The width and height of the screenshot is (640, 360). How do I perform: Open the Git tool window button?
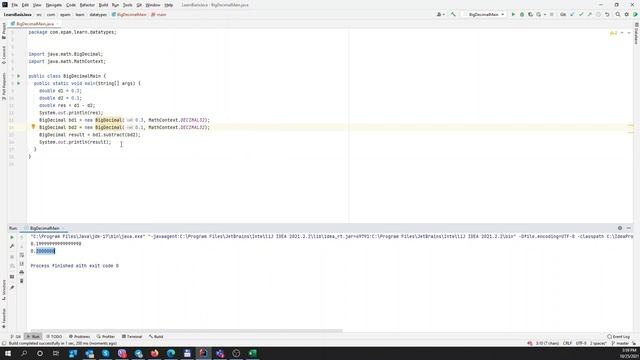[x=16, y=336]
